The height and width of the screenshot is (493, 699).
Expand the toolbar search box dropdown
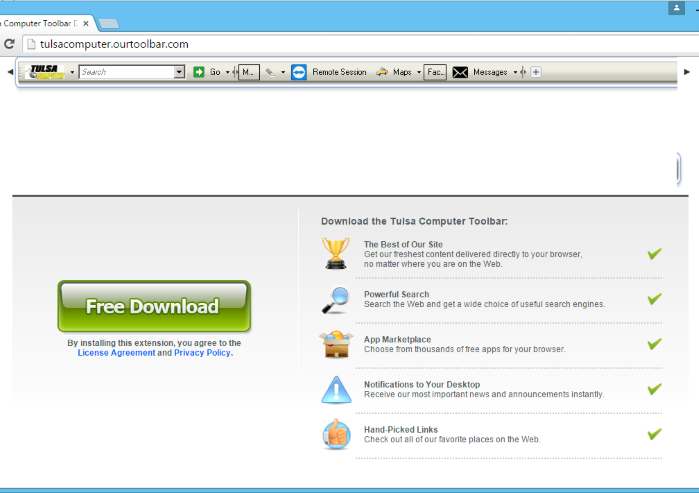tap(180, 72)
